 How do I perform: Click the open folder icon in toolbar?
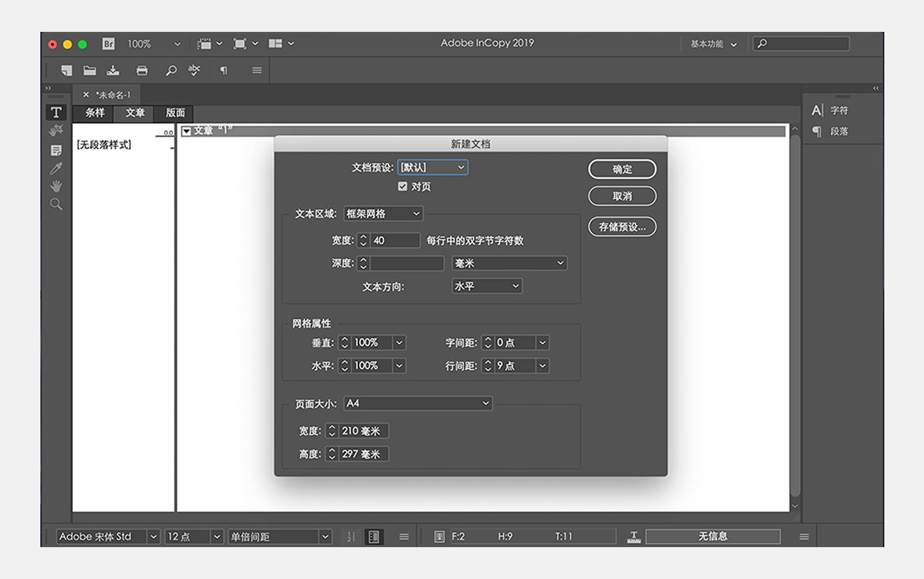click(90, 70)
